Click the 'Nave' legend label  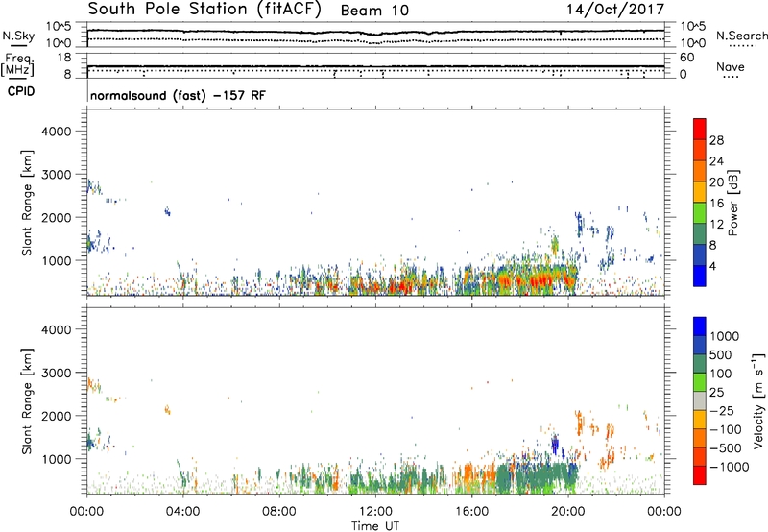[x=731, y=67]
